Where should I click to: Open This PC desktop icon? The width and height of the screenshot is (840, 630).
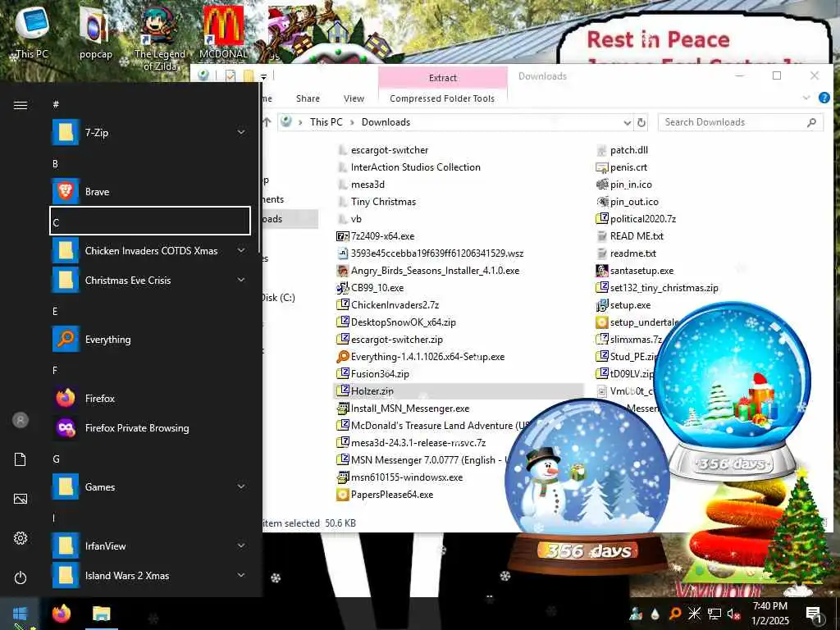(x=32, y=31)
